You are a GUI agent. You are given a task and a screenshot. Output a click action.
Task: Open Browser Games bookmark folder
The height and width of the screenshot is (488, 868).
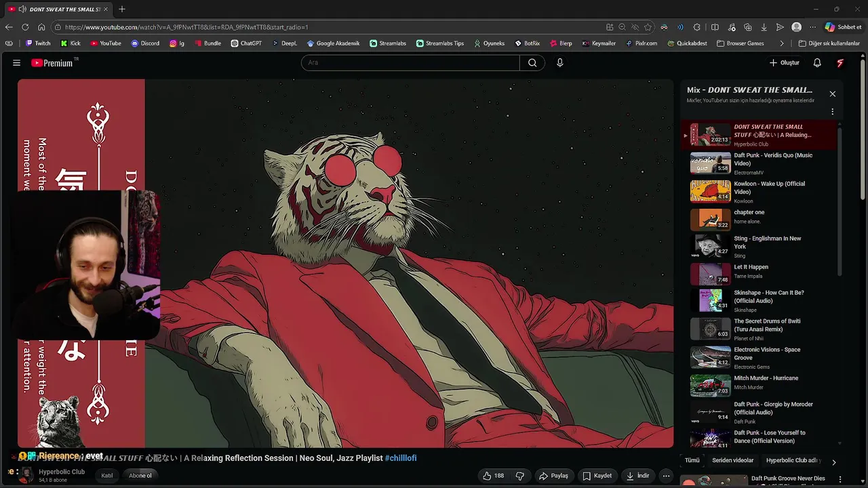pyautogui.click(x=741, y=43)
